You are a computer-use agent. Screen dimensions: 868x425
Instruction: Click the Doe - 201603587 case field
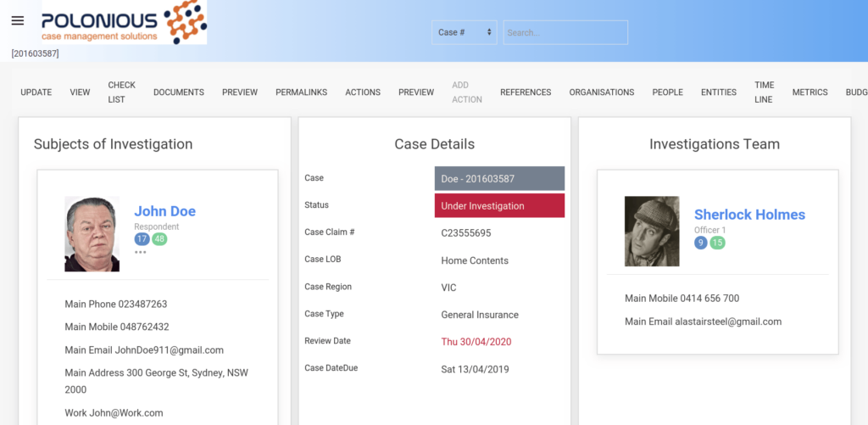click(499, 179)
